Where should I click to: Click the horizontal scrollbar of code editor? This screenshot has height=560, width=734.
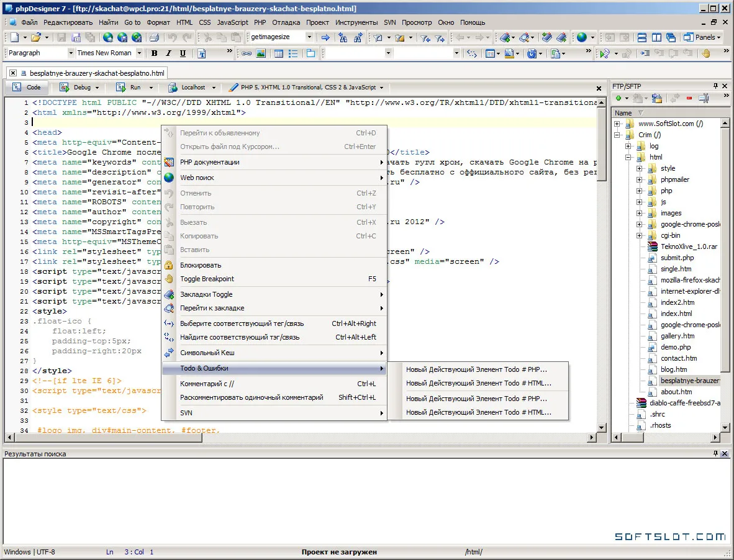click(299, 438)
